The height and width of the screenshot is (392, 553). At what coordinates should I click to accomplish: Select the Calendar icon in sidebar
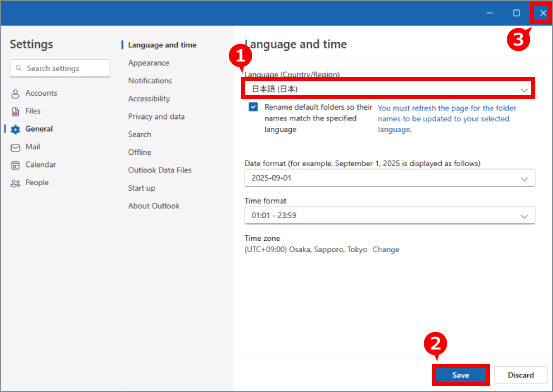click(x=15, y=165)
